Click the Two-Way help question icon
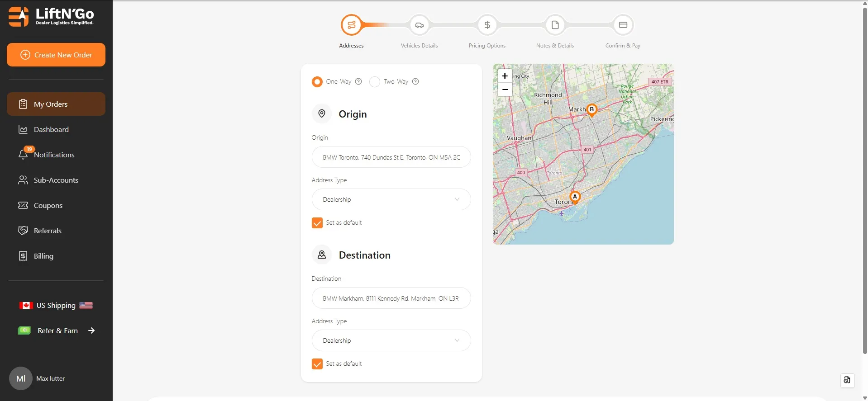 click(415, 81)
